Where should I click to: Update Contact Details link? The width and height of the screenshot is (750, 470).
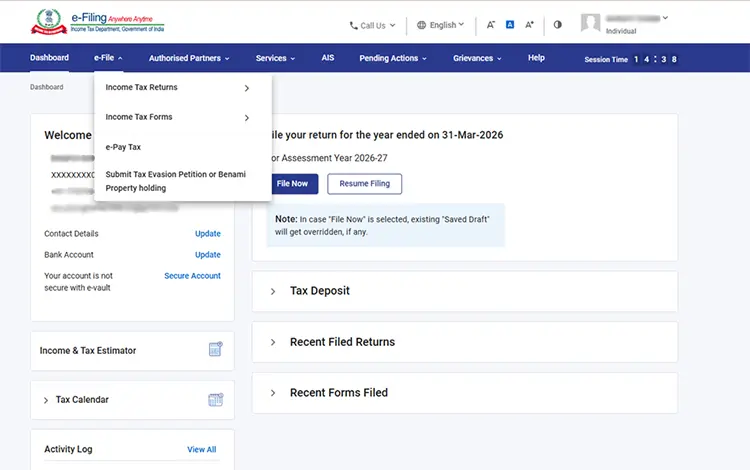(x=208, y=234)
